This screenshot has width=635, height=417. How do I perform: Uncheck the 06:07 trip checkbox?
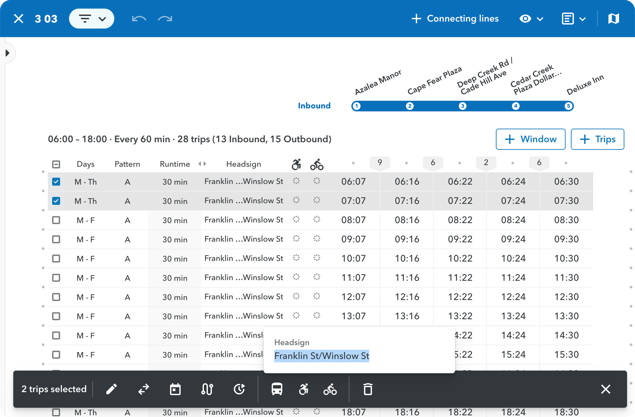point(56,182)
